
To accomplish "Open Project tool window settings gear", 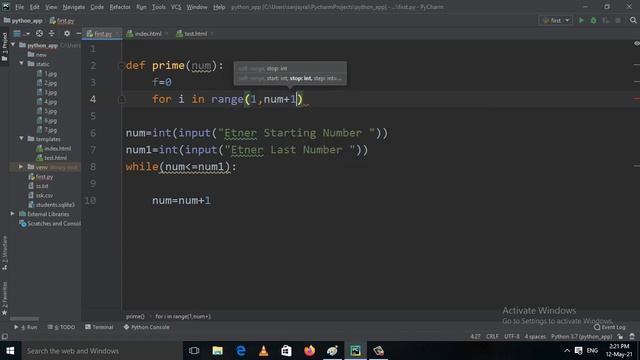I will pos(67,33).
